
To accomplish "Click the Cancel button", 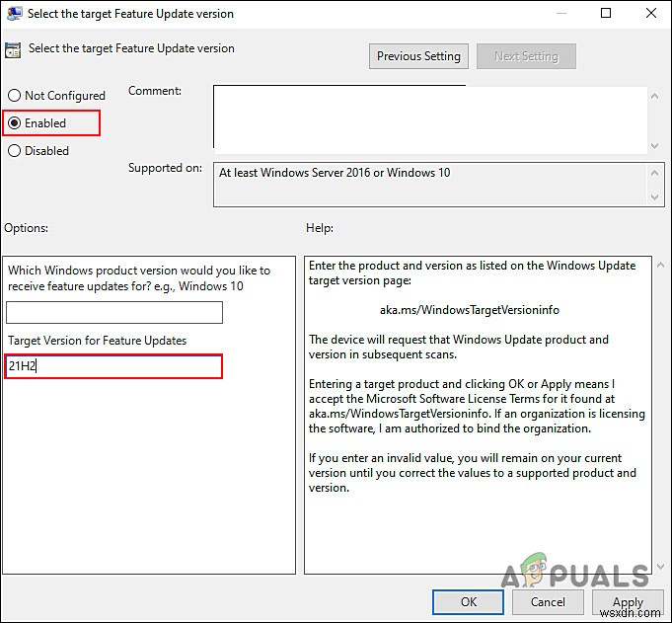I will coord(548,602).
